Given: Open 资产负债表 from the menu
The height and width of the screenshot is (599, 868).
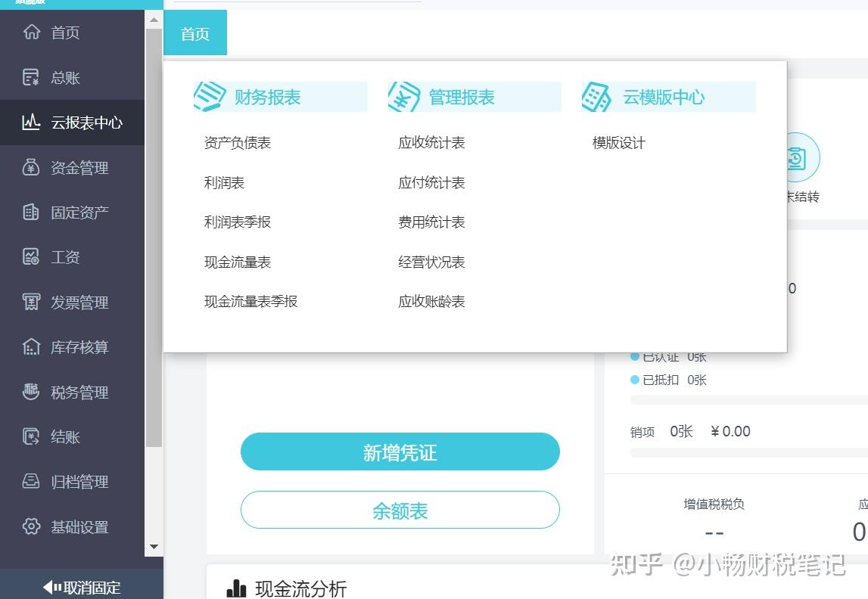Looking at the screenshot, I should (238, 143).
